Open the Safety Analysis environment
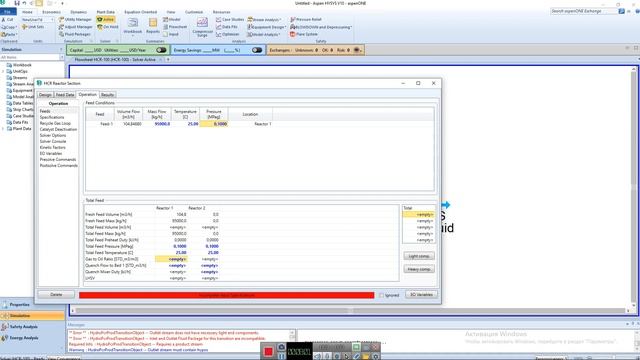The width and height of the screenshot is (640, 360). coord(32,327)
